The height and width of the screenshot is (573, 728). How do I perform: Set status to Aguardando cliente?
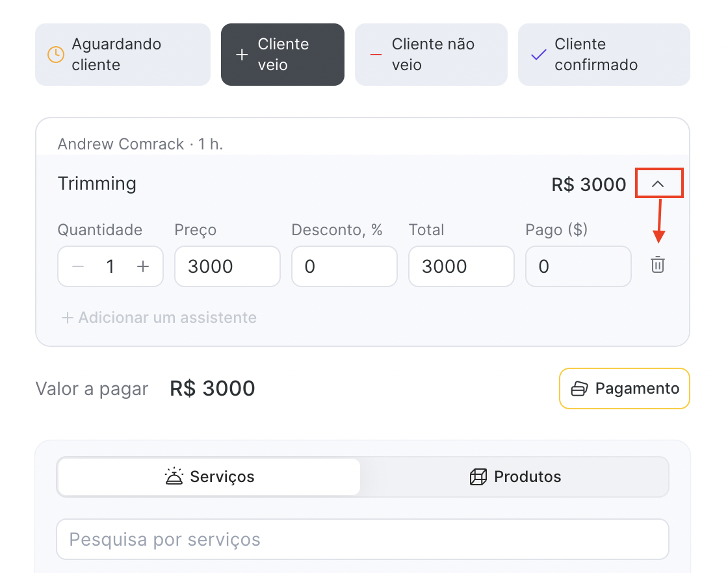[x=123, y=55]
